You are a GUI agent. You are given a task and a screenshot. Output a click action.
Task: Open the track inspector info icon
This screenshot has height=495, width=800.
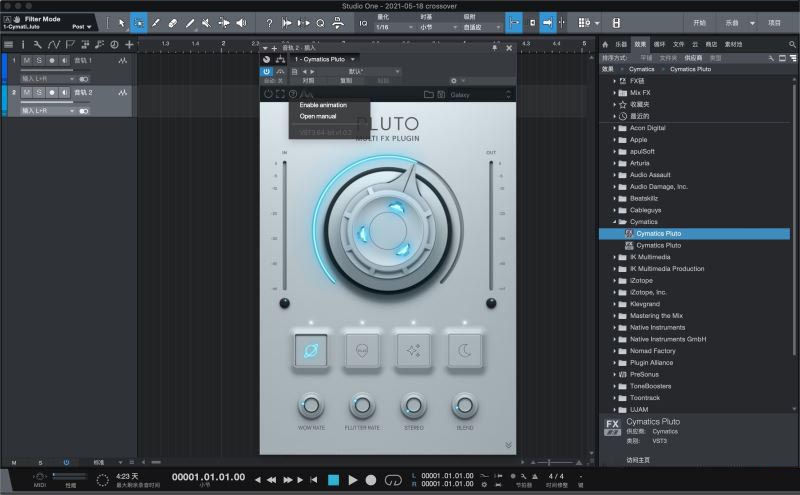point(22,45)
